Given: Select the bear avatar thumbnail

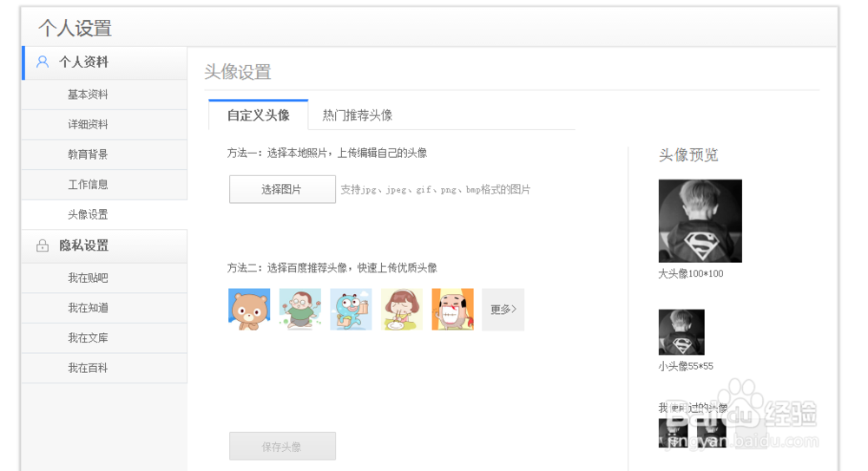Looking at the screenshot, I should 249,310.
